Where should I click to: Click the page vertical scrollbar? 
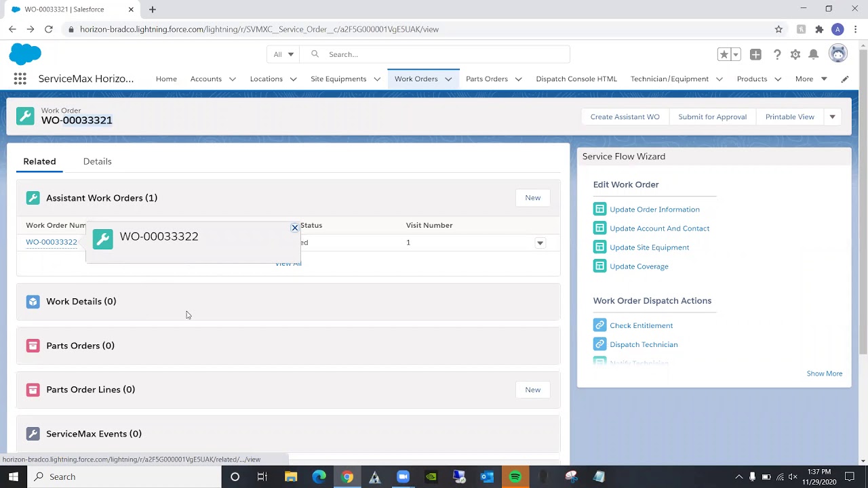(x=863, y=203)
